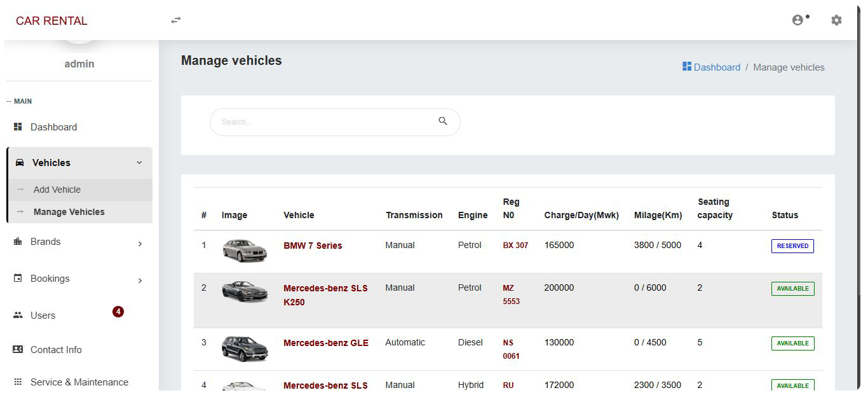This screenshot has height=395, width=868.
Task: Collapse the Vehicles menu chevron
Action: click(140, 163)
